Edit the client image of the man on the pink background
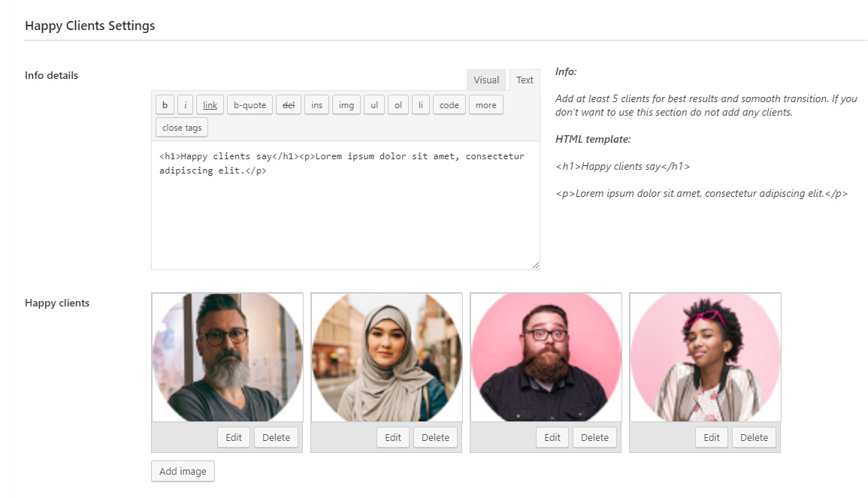 [x=552, y=438]
